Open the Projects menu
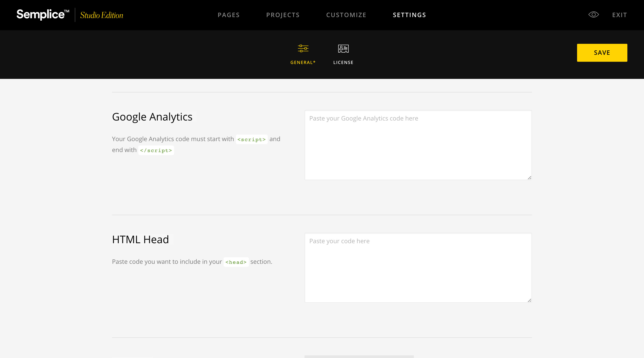644x358 pixels. 283,15
